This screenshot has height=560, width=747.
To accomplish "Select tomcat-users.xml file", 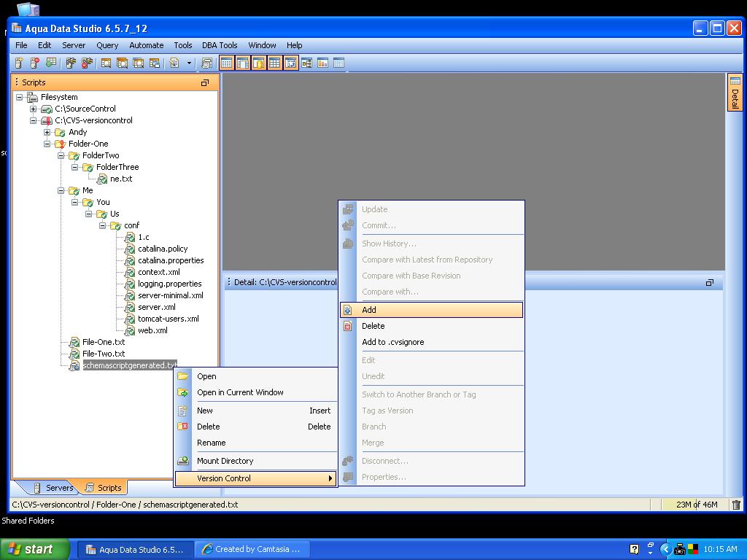I will click(169, 319).
